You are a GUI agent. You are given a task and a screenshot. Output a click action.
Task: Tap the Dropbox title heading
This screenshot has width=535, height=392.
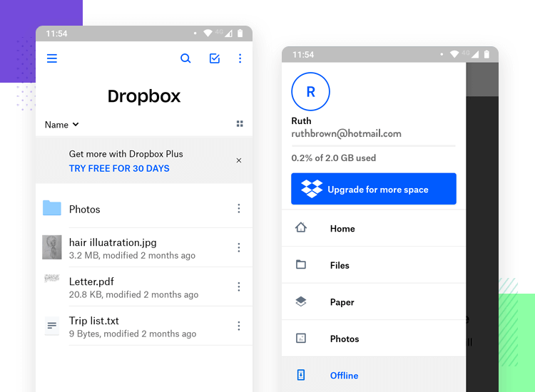pos(144,96)
